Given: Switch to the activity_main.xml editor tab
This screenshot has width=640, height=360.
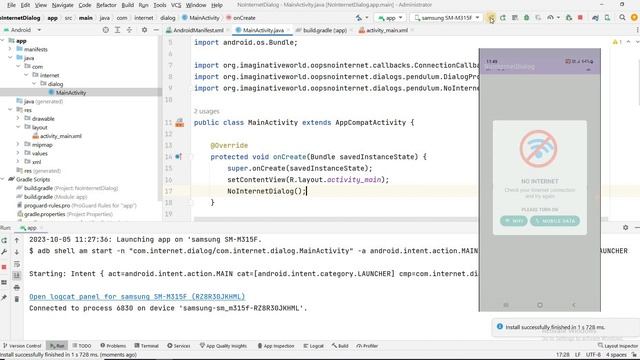Looking at the screenshot, I should (x=386, y=30).
